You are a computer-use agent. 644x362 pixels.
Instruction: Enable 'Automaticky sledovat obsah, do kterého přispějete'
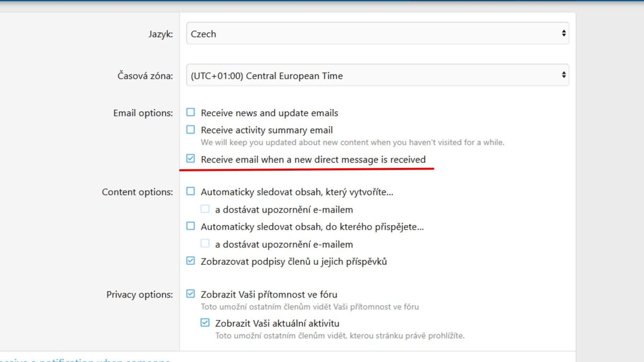pos(191,226)
